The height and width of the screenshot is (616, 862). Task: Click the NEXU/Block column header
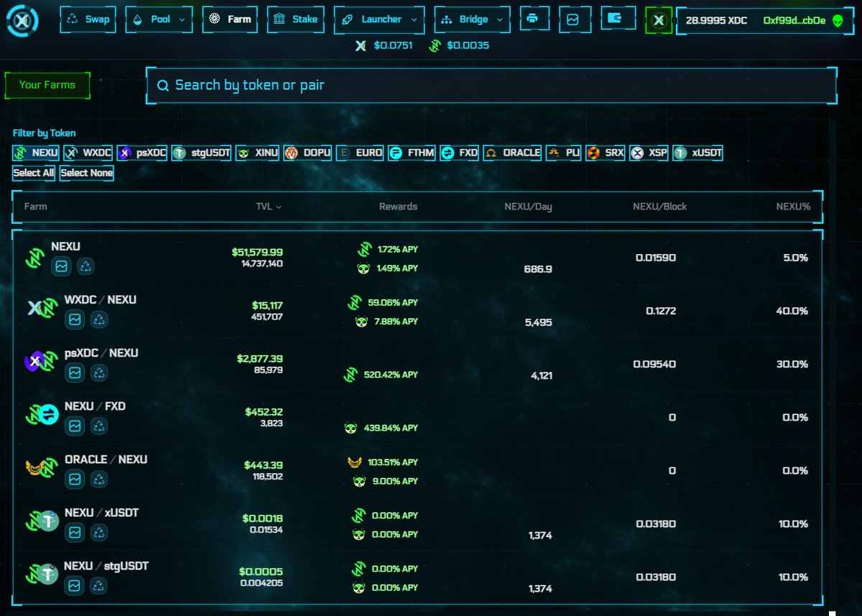click(x=659, y=206)
